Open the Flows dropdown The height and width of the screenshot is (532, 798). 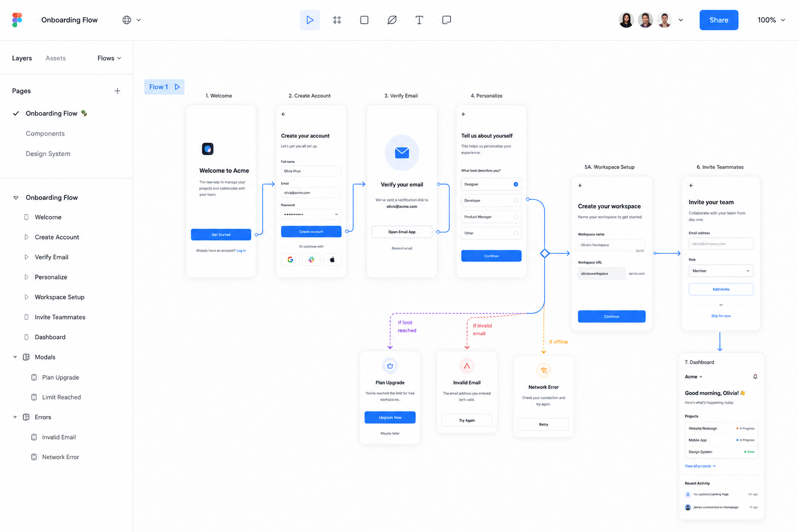click(x=109, y=58)
